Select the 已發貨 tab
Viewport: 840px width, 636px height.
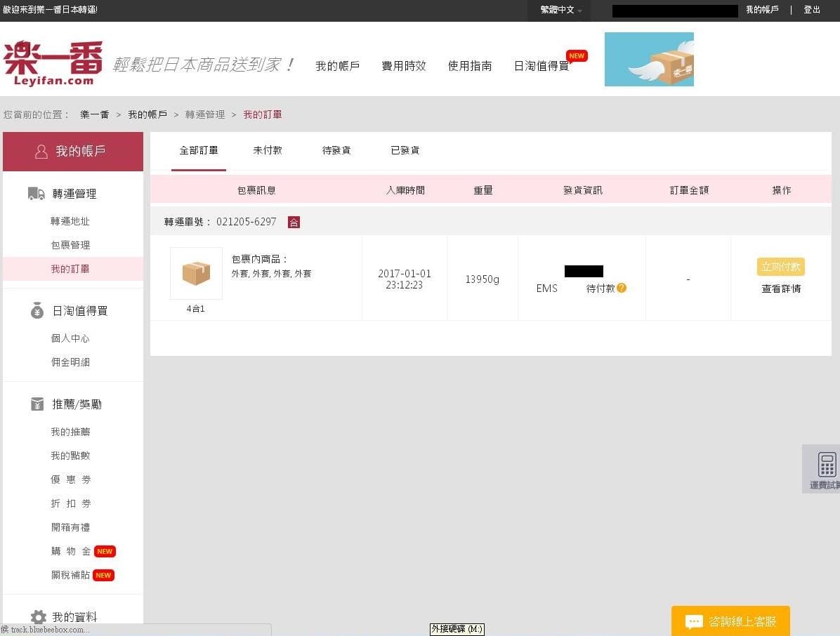point(405,150)
